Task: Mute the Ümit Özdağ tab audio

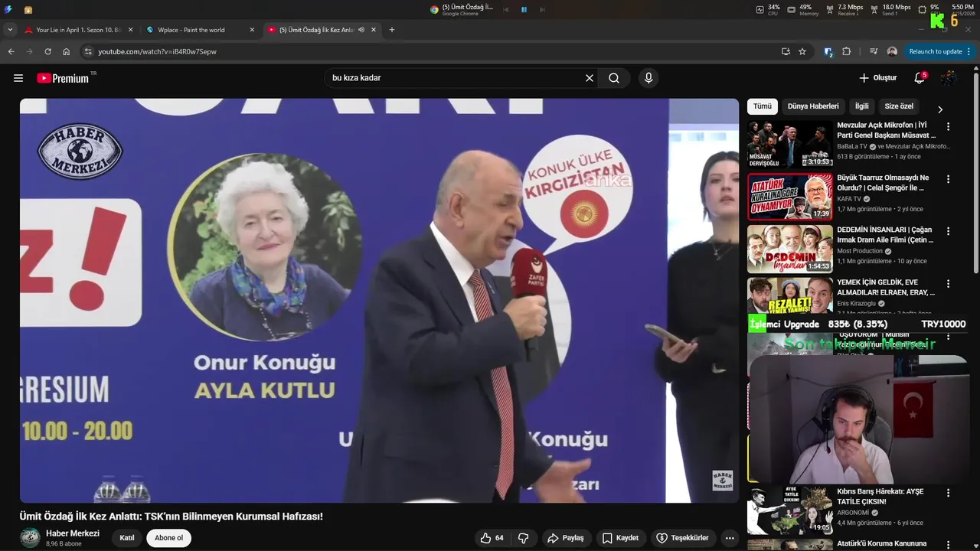Action: [x=361, y=30]
